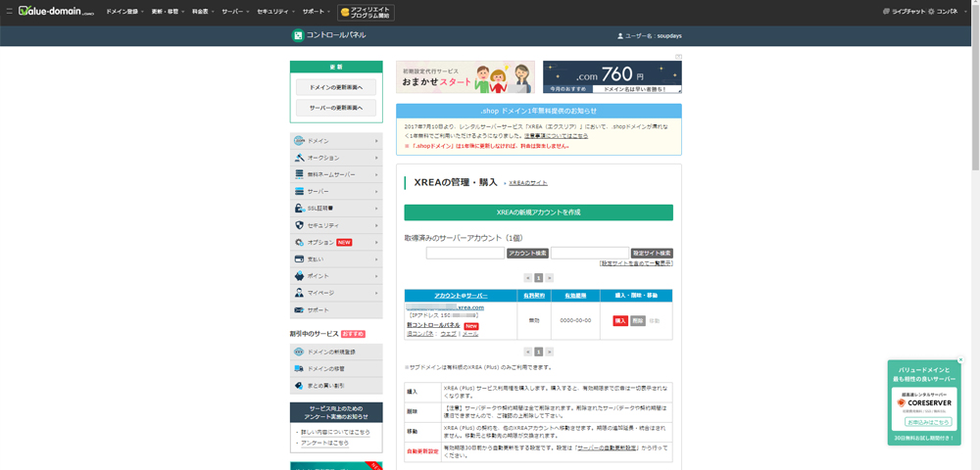Image resolution: width=980 pixels, height=470 pixels.
Task: Expand the 更新・移管 top menu
Action: [x=167, y=12]
